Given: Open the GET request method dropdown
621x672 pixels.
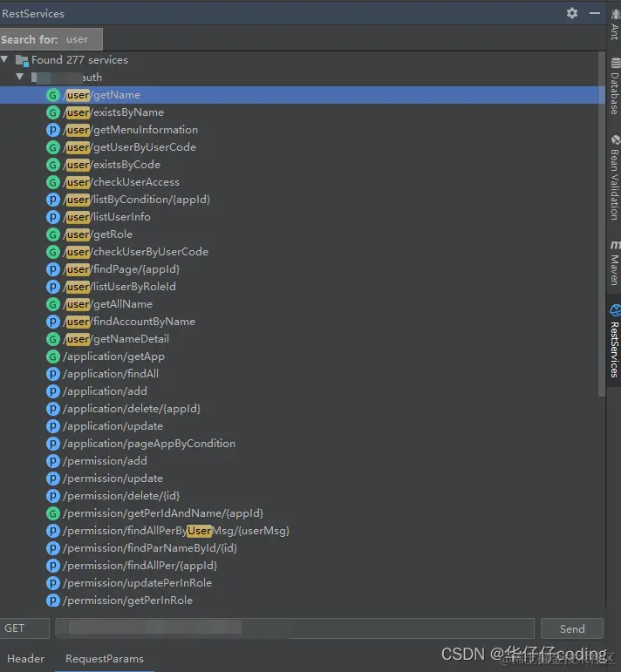Looking at the screenshot, I should 24,628.
